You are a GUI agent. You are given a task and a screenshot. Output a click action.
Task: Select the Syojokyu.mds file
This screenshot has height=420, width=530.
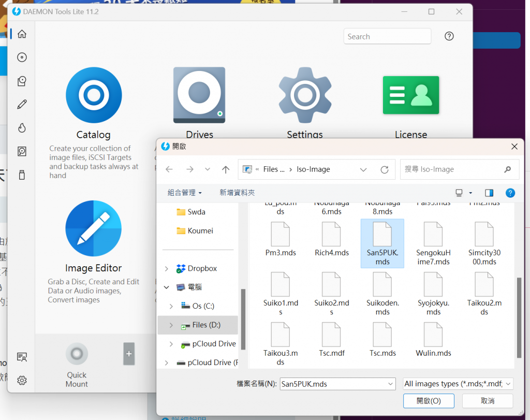[433, 294]
